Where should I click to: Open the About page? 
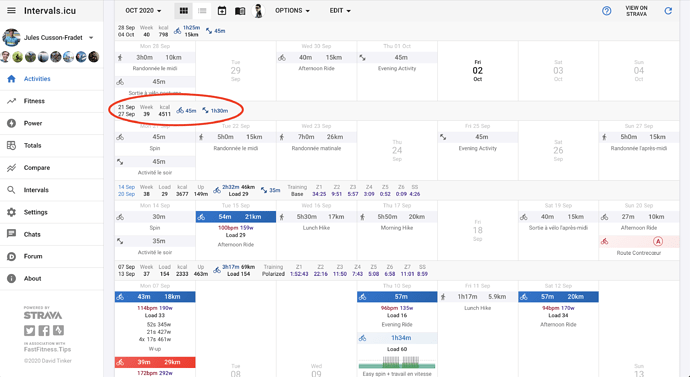pyautogui.click(x=51, y=278)
